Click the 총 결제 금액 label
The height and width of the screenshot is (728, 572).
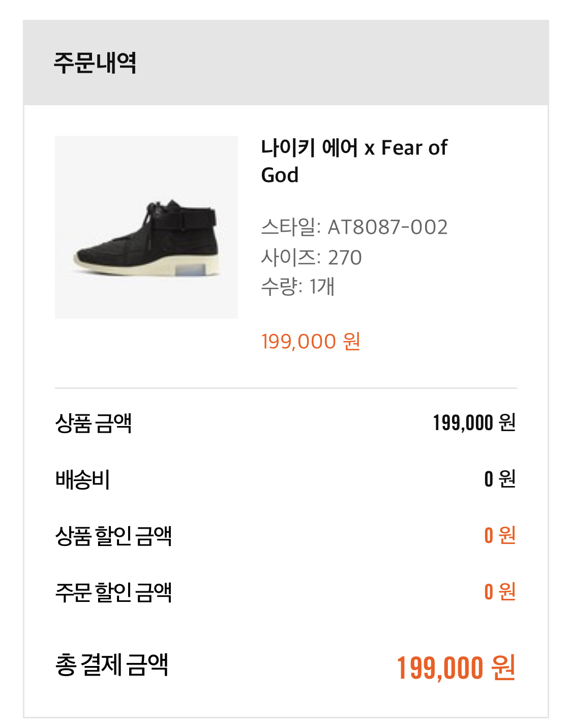click(111, 665)
